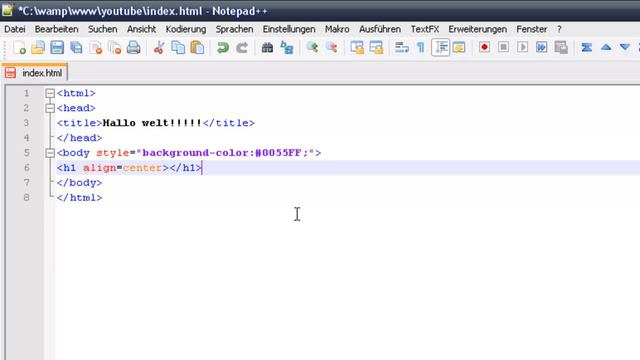
Task: Click Run macro multiple times icon
Action: 542,47
